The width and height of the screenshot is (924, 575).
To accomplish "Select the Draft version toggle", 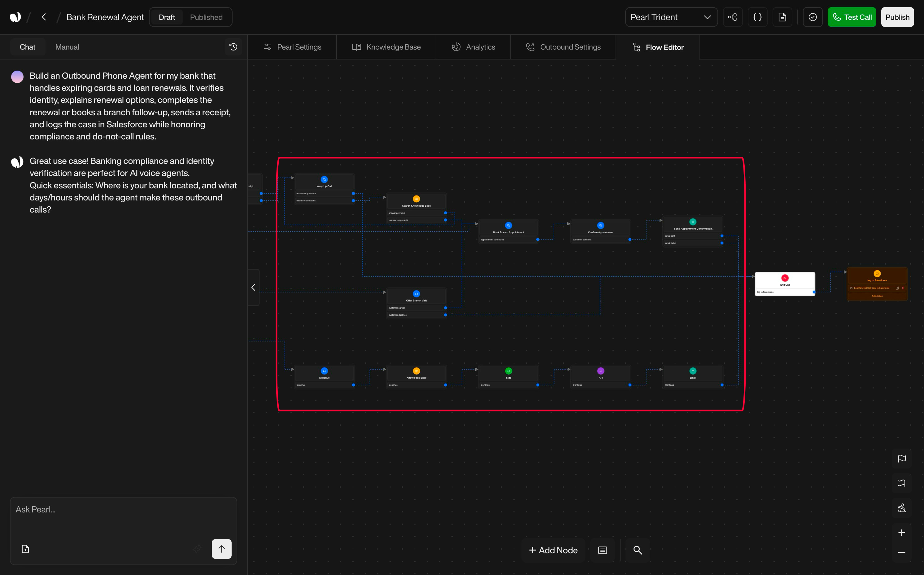I will click(x=167, y=17).
